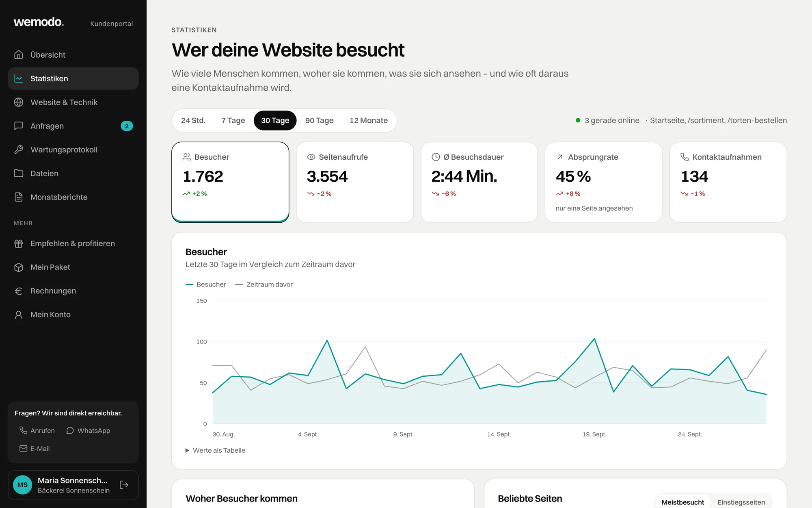Select the 30 Tage time range

tap(275, 120)
